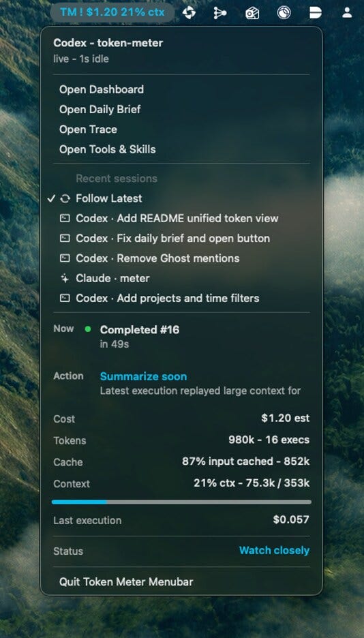Click the user profile menu bar icon
The width and height of the screenshot is (364, 638).
[347, 12]
